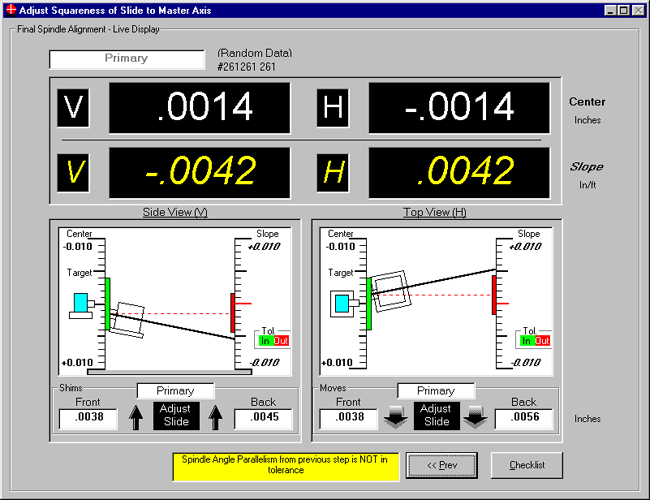650x500 pixels.
Task: Click the red Out tolerance indicator in Side View
Action: click(280, 341)
